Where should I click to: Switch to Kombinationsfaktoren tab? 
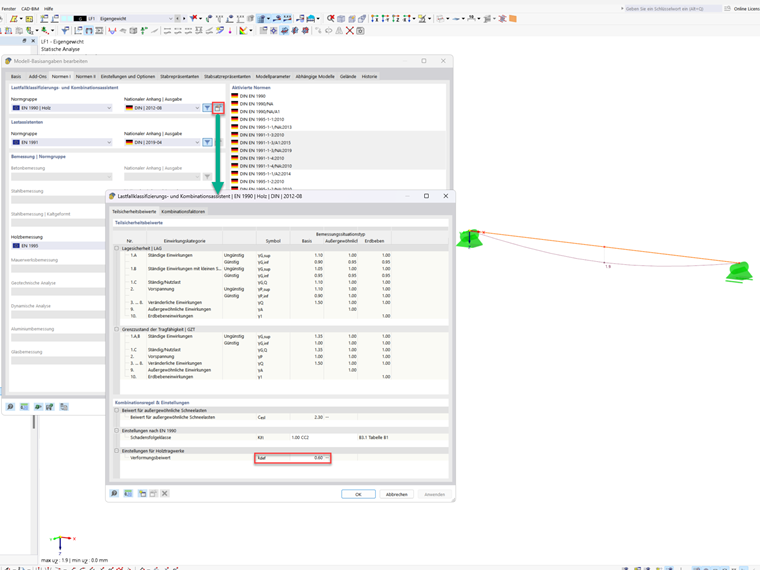tap(183, 211)
